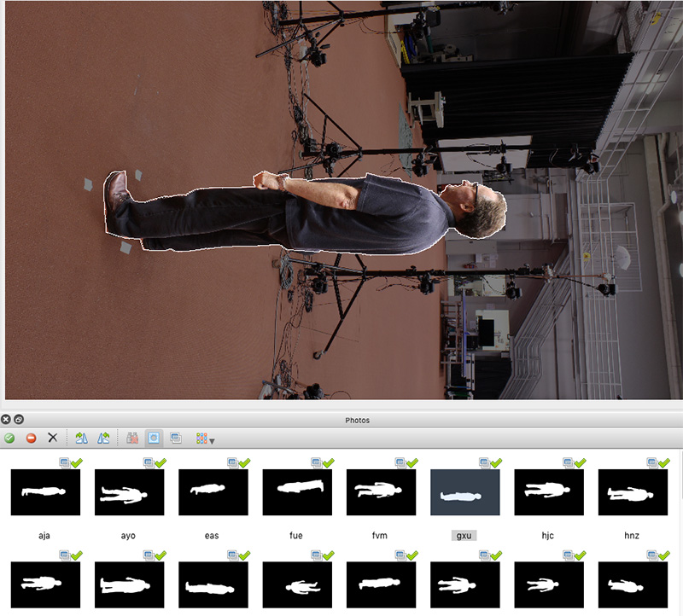Click the mask image icon above gxu thumbnail
The width and height of the screenshot is (683, 616).
click(485, 462)
